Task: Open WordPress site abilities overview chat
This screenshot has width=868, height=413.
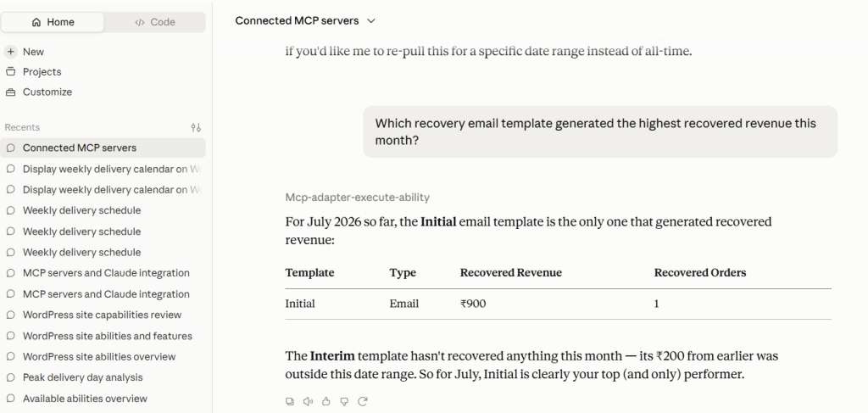Action: (x=99, y=356)
